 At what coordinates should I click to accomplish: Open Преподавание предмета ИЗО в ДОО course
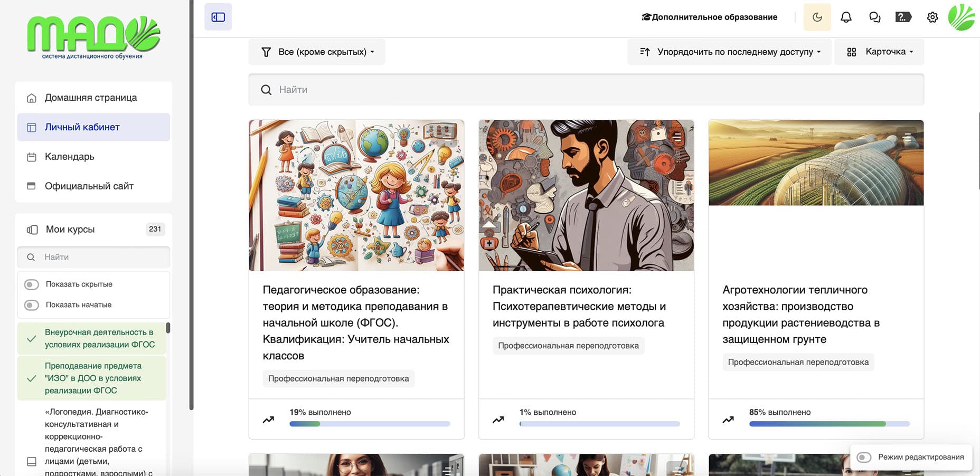pos(91,378)
